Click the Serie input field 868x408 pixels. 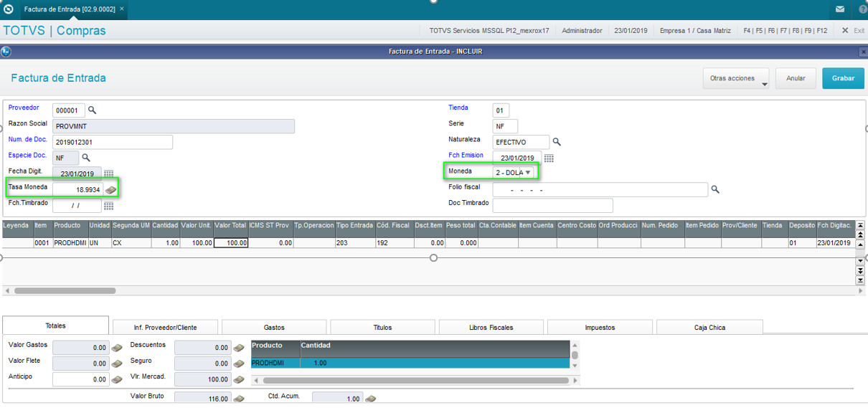coord(504,126)
